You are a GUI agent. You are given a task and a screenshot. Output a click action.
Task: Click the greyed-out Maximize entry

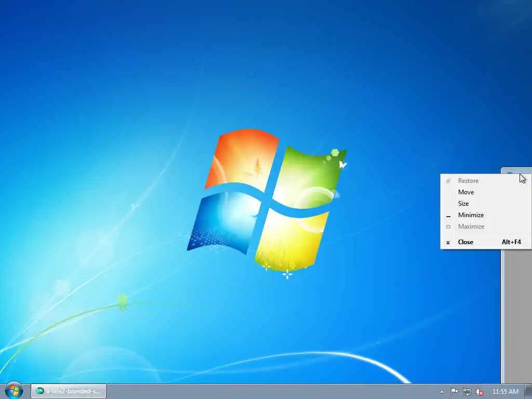486,227
